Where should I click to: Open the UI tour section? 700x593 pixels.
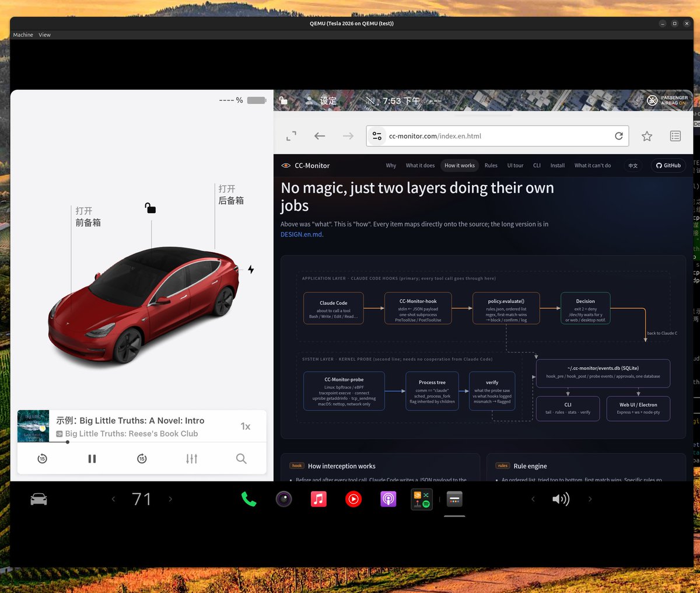[515, 166]
